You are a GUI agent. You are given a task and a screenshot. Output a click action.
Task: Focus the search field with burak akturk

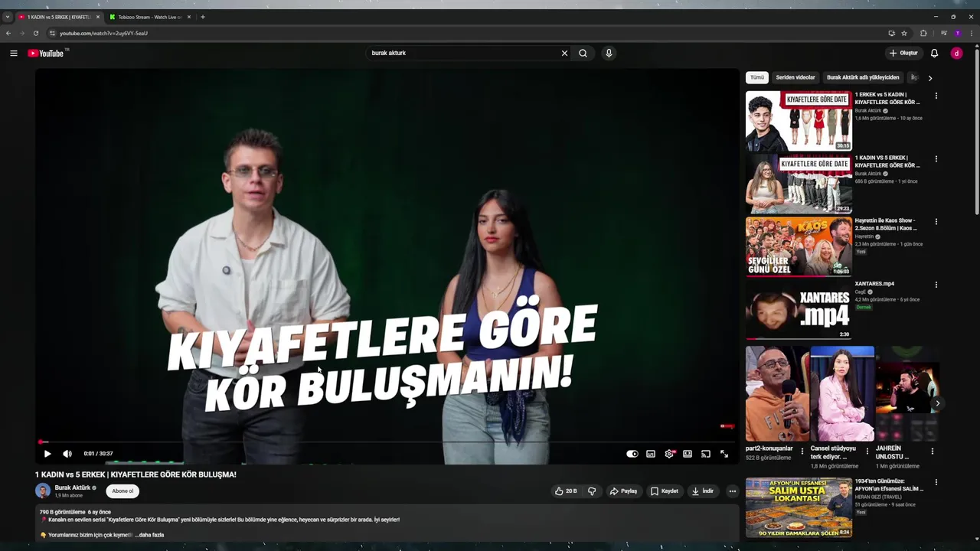tap(463, 53)
